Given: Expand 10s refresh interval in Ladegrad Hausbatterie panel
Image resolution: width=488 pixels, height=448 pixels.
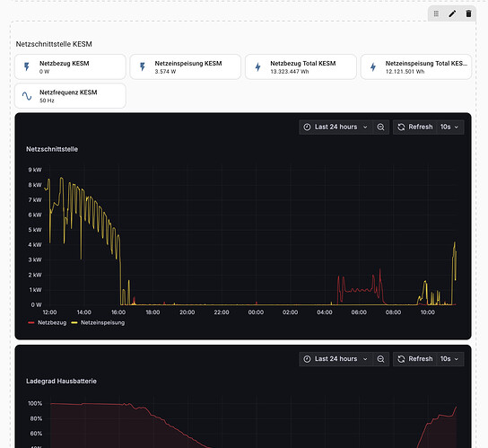Looking at the screenshot, I should pos(450,359).
